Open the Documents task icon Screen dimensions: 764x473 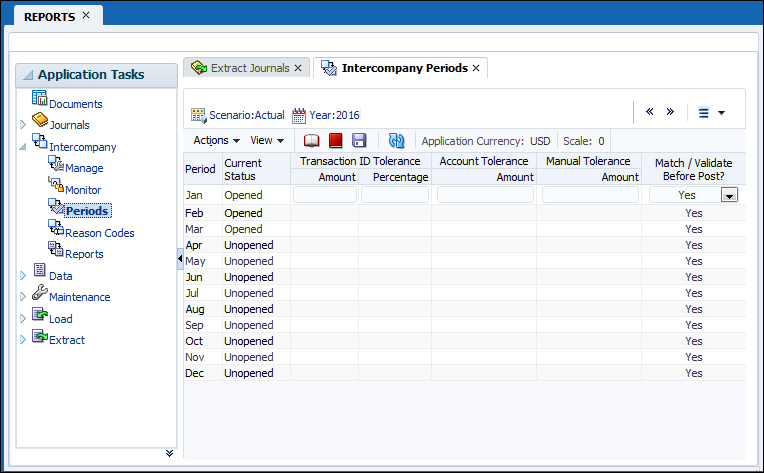click(40, 98)
